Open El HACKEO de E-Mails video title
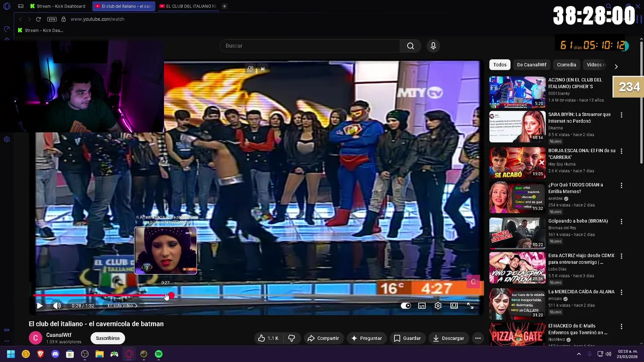Image resolution: width=644 pixels, height=362 pixels. 578,329
